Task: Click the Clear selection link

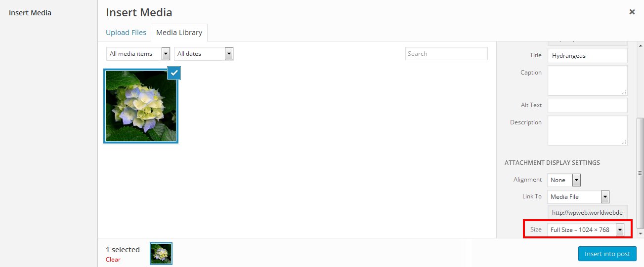Action: [113, 260]
